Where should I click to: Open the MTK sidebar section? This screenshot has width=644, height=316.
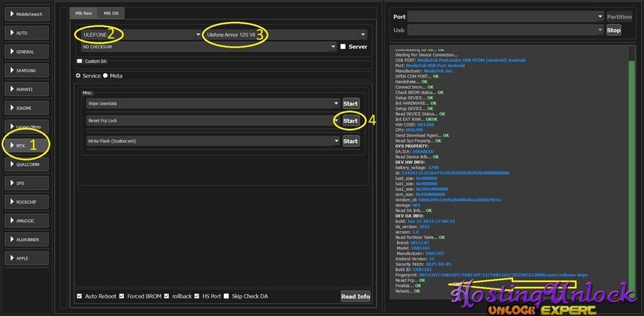click(x=27, y=145)
